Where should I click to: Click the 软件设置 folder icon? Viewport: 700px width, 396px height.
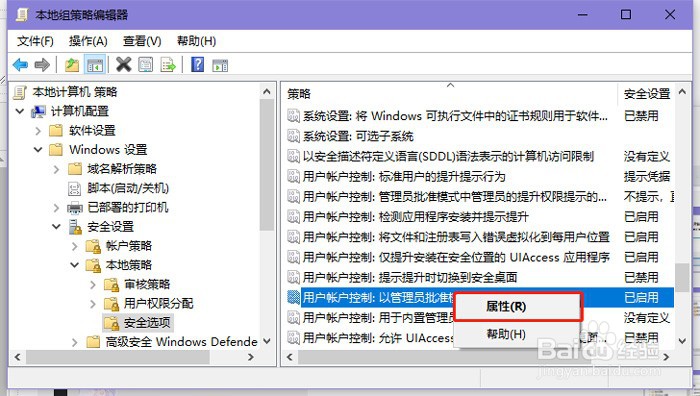point(56,130)
